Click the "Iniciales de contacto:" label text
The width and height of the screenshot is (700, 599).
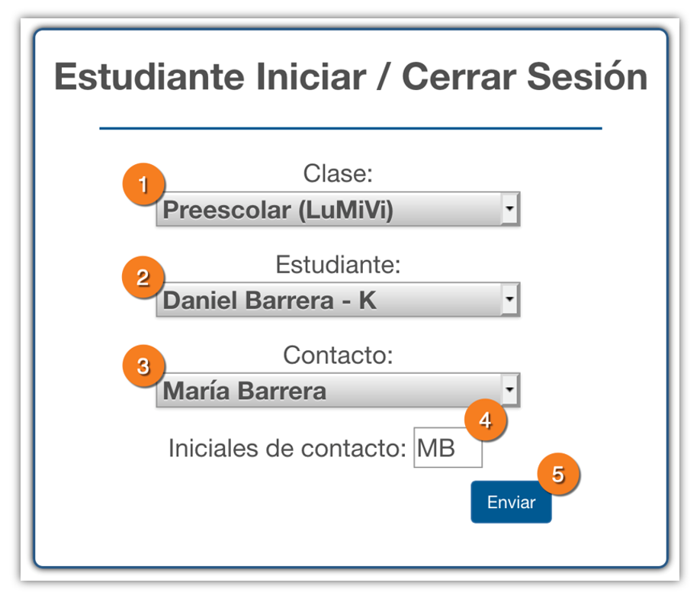coord(287,449)
